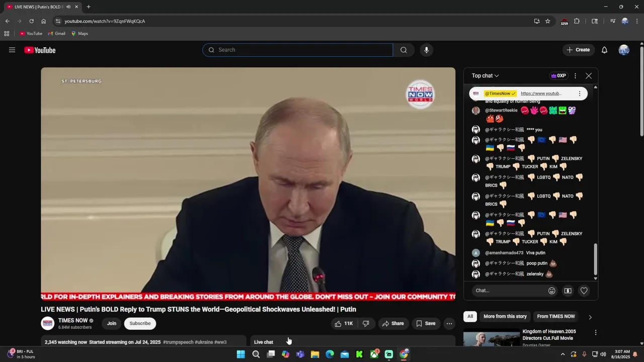Reload the browser page
644x362 pixels.
(31, 21)
